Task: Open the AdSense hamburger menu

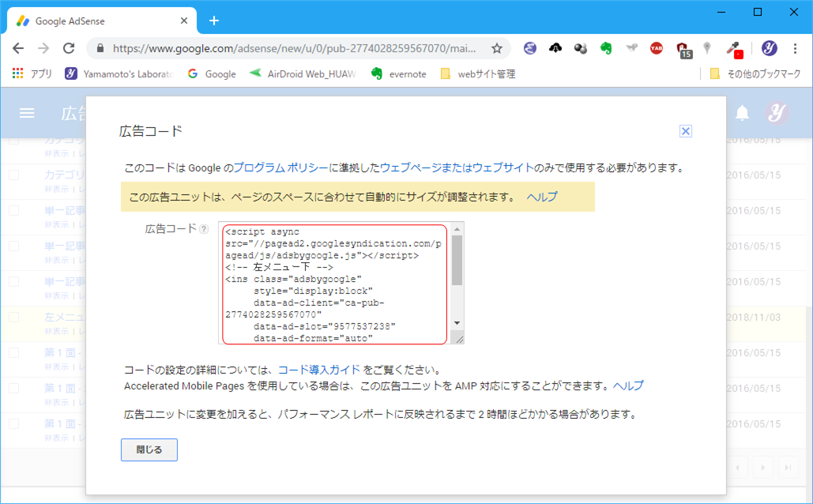Action: 27,113
